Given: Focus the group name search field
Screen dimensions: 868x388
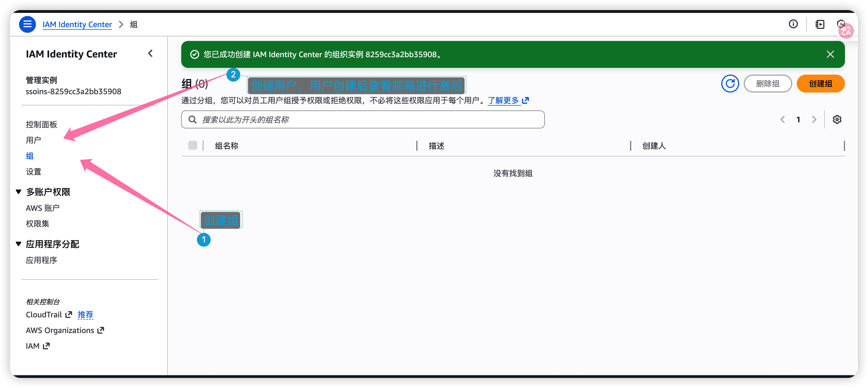Looking at the screenshot, I should point(362,119).
